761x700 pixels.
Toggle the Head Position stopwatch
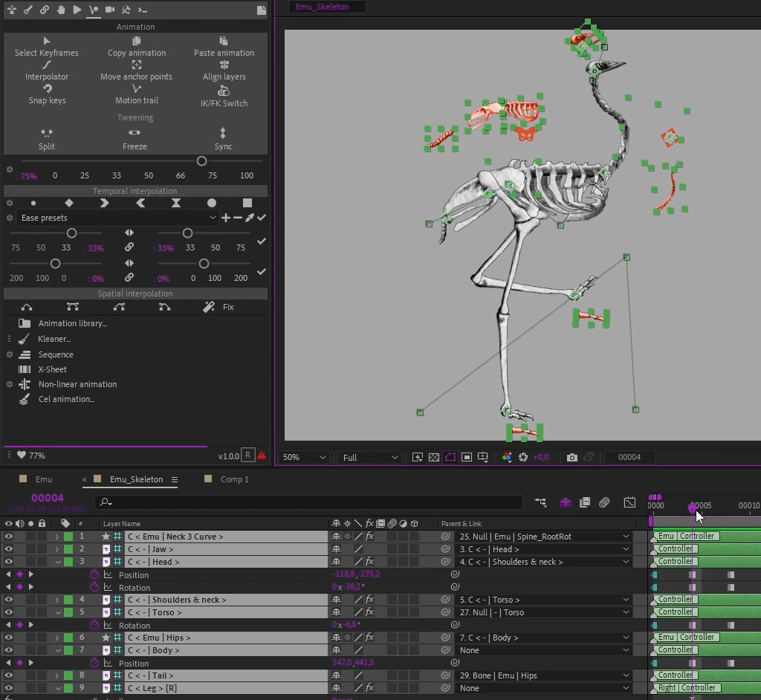95,574
